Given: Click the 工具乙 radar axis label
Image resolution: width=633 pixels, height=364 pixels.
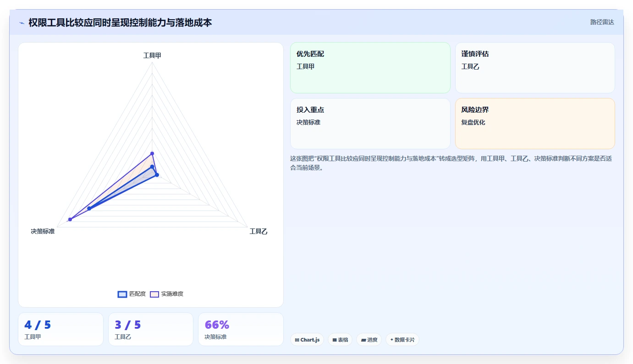Looking at the screenshot, I should [x=259, y=232].
